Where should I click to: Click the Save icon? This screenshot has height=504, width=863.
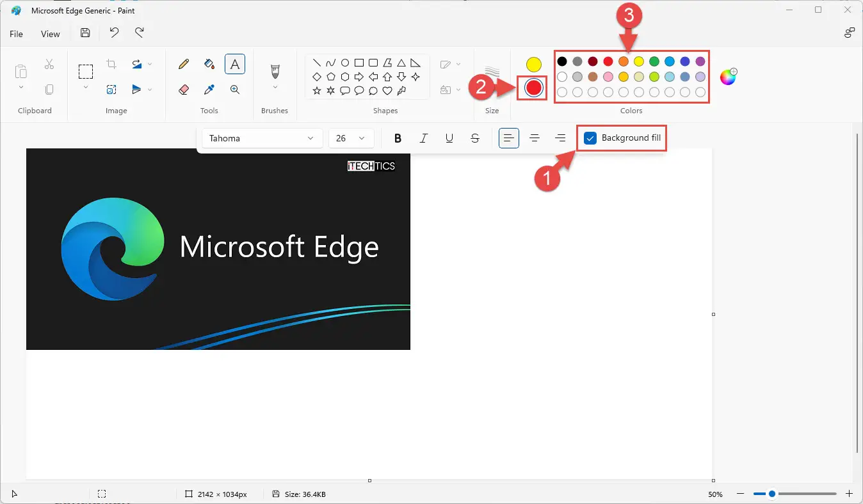coord(85,33)
